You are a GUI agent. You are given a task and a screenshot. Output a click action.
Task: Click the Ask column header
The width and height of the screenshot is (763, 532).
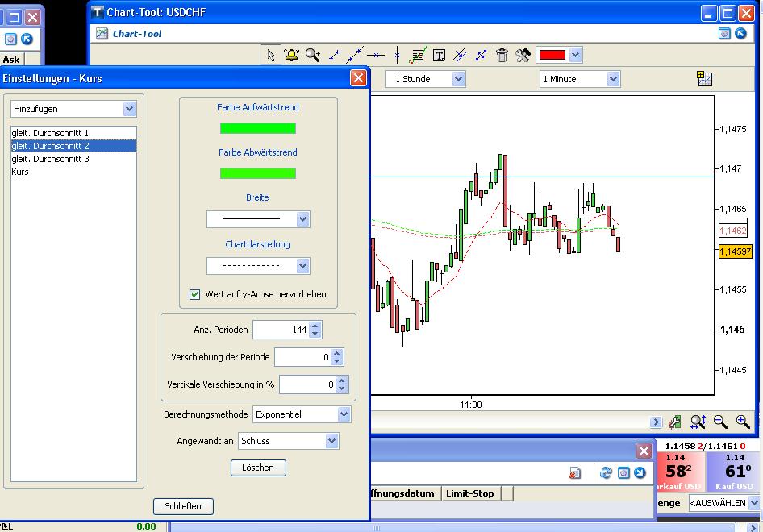[x=12, y=60]
